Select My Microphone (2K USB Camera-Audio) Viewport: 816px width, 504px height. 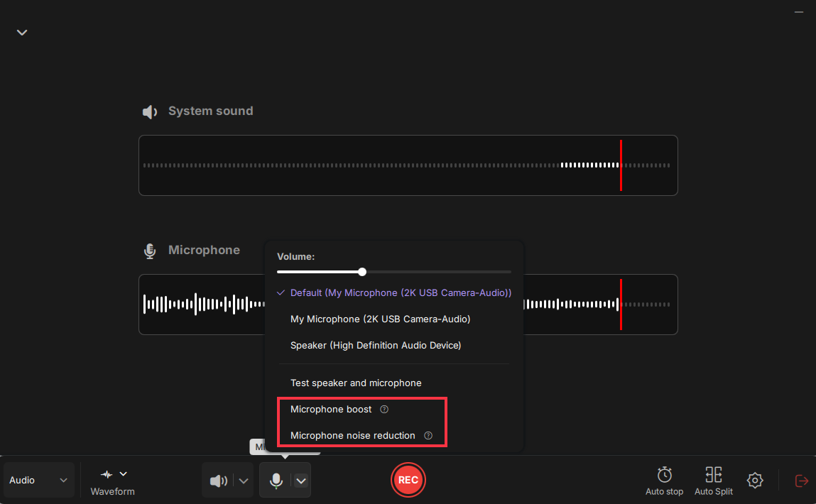pyautogui.click(x=380, y=319)
